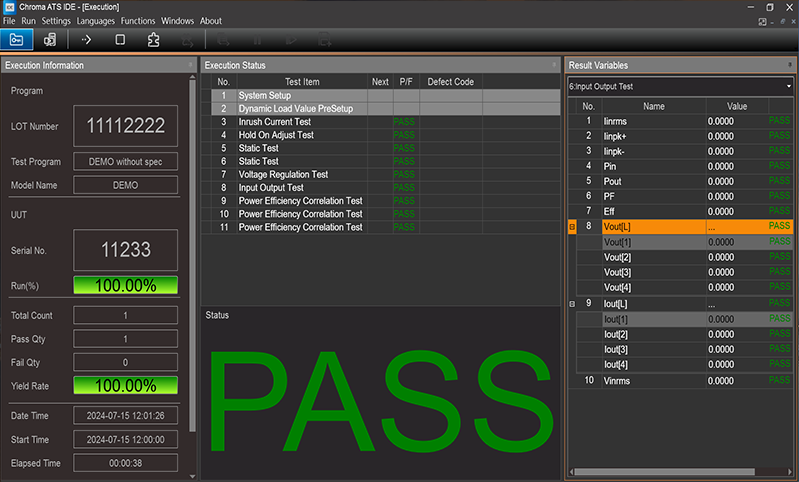The width and height of the screenshot is (799, 482).
Task: Pin the Result Variables panel
Action: (x=790, y=65)
